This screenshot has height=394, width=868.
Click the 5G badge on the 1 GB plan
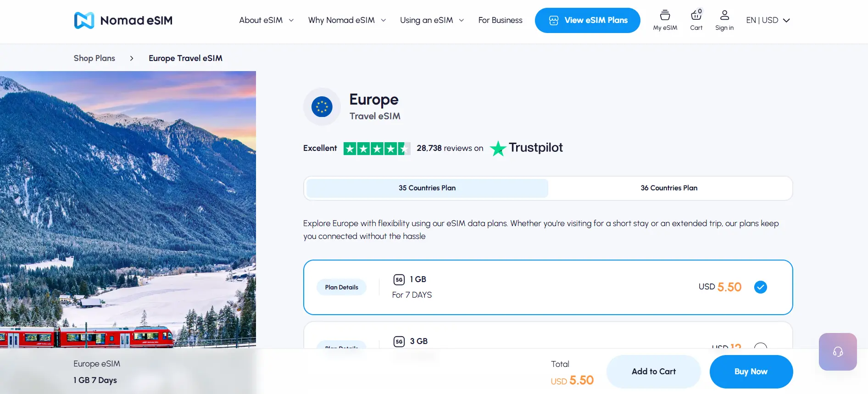[x=398, y=279]
